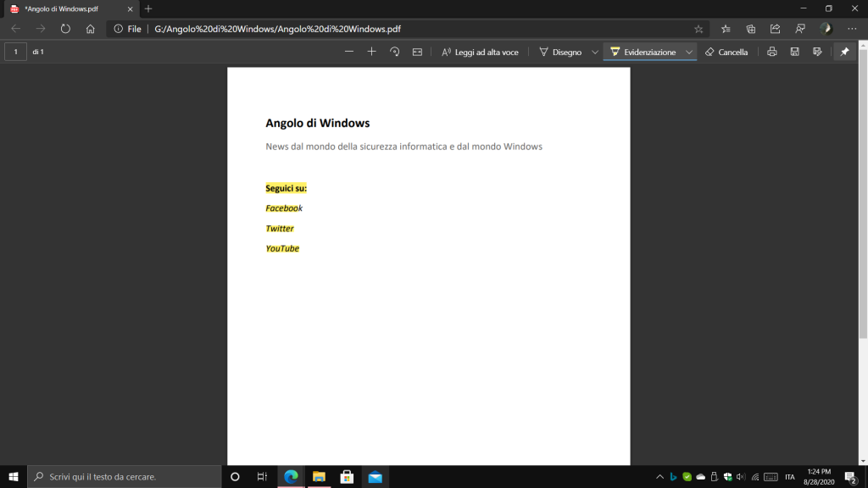Screen dimensions: 868x488
Task: Click the Save As icon
Action: coord(817,52)
